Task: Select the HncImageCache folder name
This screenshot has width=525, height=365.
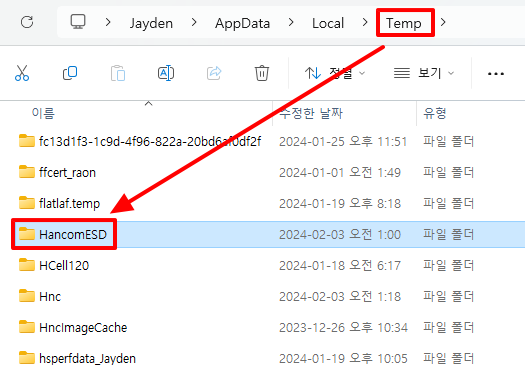Action: 83,327
